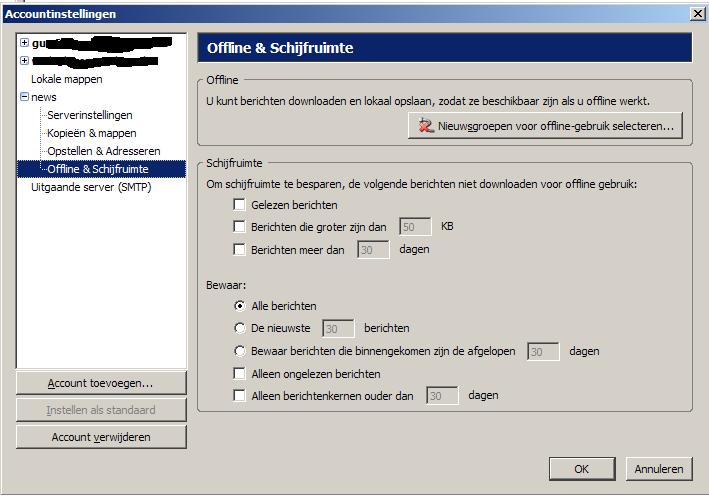Open Serverinstellingen in the account tree
Image resolution: width=709 pixels, height=496 pixels.
point(90,115)
